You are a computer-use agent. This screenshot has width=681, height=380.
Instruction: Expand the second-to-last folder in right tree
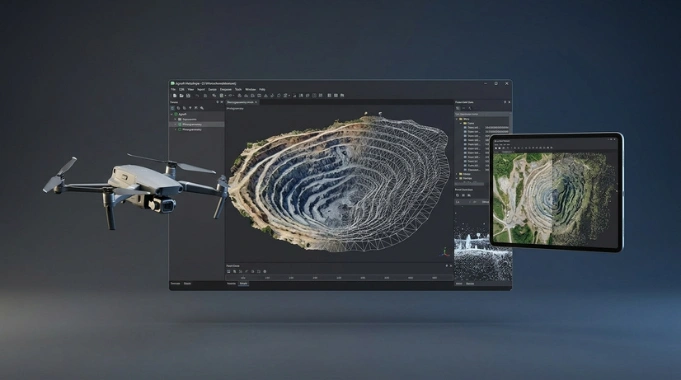456,174
